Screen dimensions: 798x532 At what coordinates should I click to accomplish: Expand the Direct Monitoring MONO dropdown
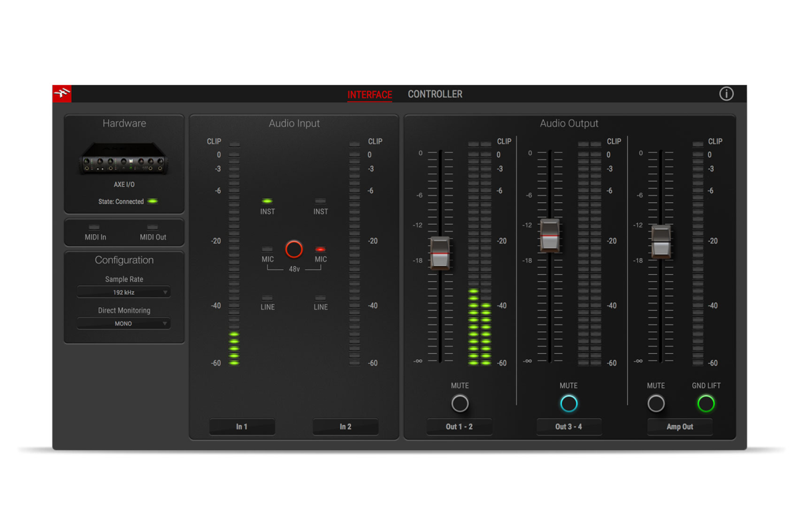(124, 324)
